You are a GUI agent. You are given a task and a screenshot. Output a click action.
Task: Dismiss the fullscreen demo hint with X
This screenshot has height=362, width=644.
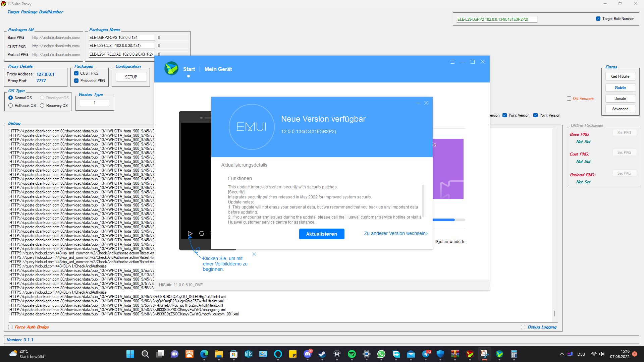click(x=254, y=254)
